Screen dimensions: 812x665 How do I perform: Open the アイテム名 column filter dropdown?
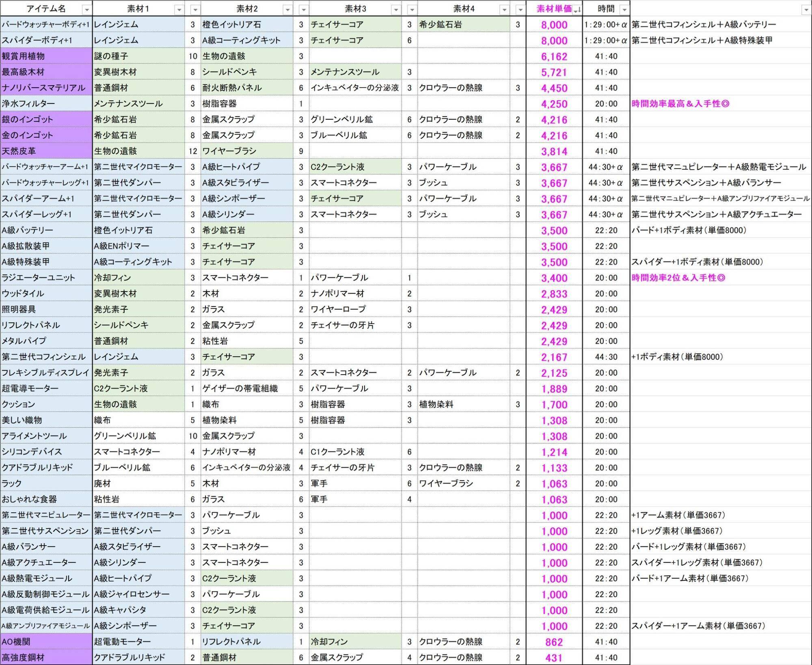[x=86, y=9]
